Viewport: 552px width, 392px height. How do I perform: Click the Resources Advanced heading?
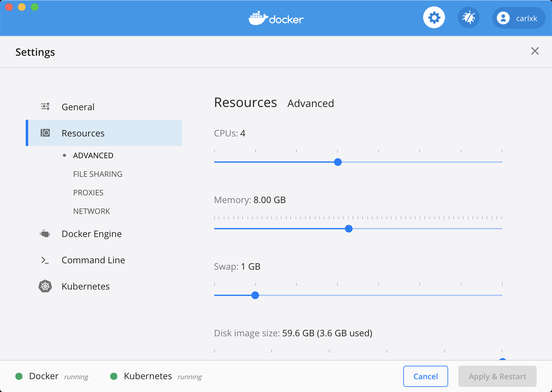274,103
